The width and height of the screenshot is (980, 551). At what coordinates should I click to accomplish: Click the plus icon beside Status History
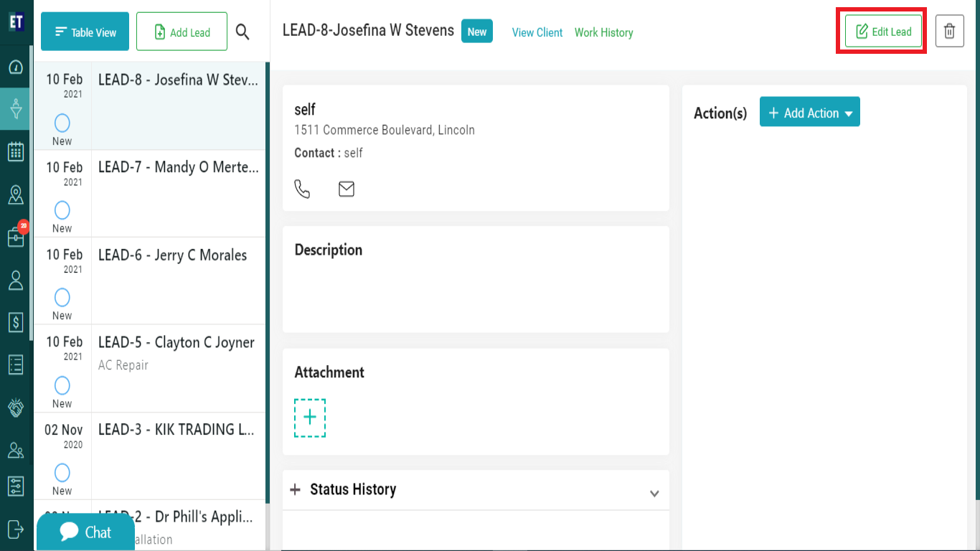(x=295, y=489)
